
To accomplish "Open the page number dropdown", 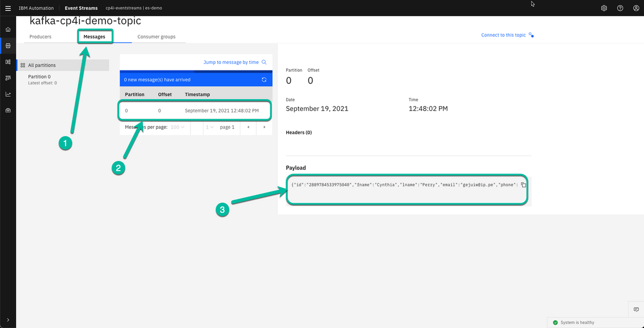I will (209, 127).
